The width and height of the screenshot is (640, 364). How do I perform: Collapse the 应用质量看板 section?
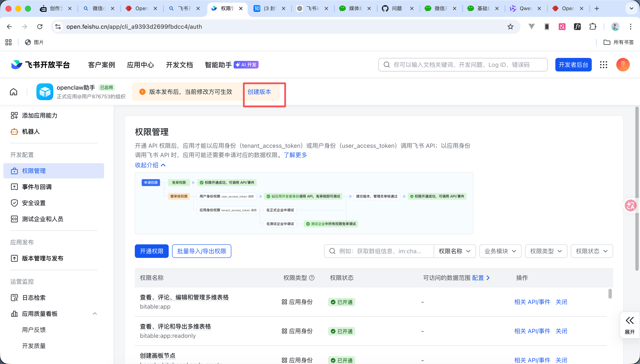tap(95, 313)
